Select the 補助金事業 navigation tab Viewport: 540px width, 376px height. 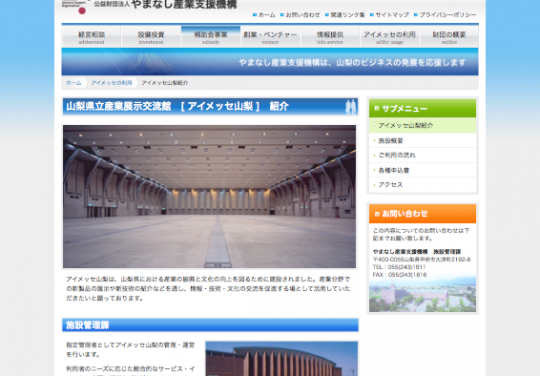click(210, 37)
